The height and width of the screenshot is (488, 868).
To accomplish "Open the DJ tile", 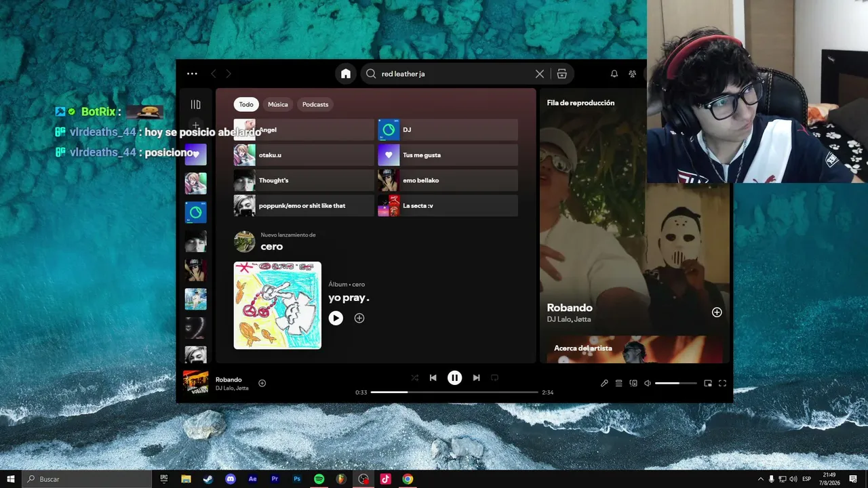I will 448,129.
